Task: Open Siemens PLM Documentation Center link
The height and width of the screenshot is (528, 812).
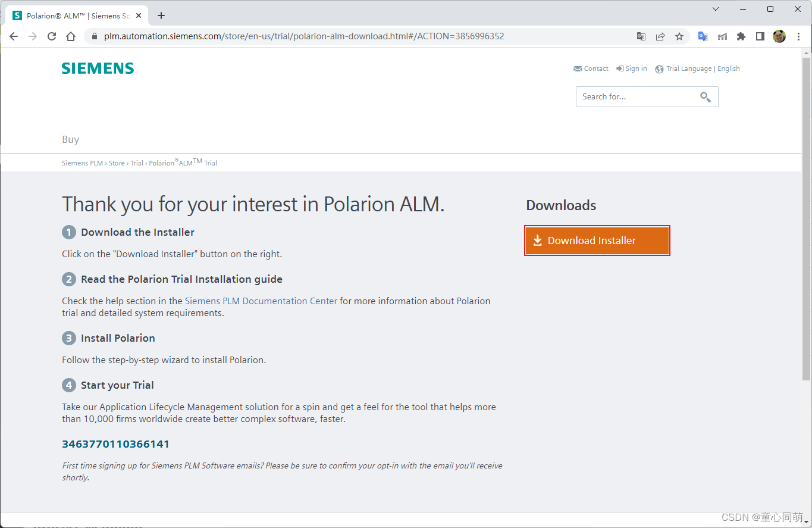Action: 261,301
